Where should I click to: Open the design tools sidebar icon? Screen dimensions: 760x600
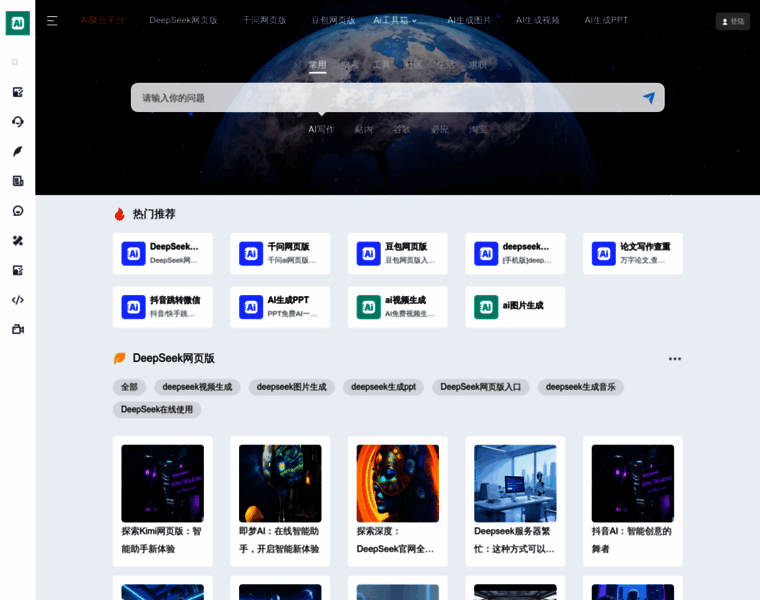(x=18, y=240)
